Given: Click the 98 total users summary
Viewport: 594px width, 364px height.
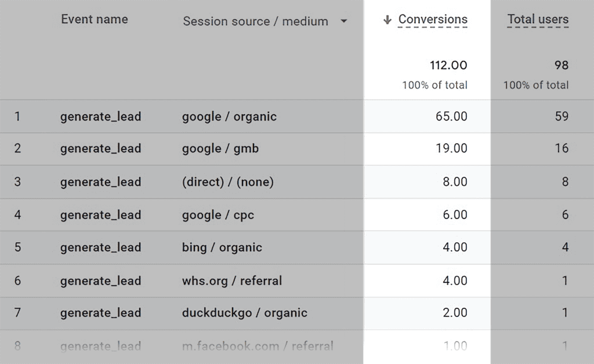Looking at the screenshot, I should tap(561, 65).
